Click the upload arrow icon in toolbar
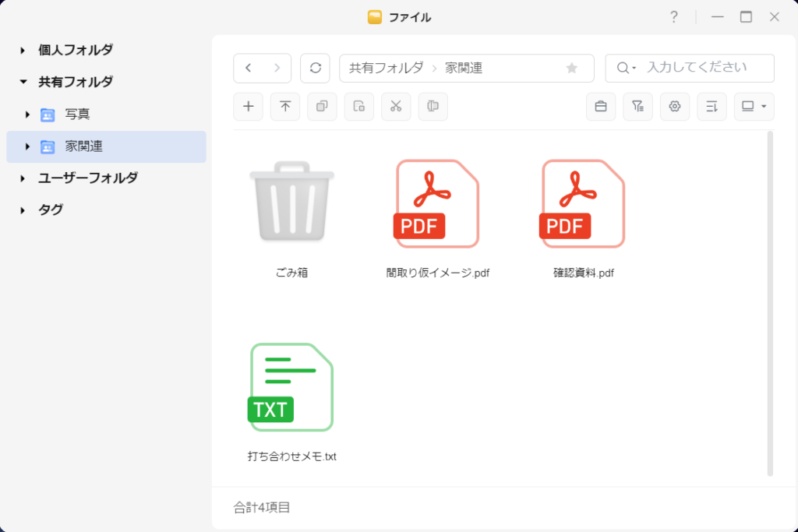 click(x=285, y=107)
